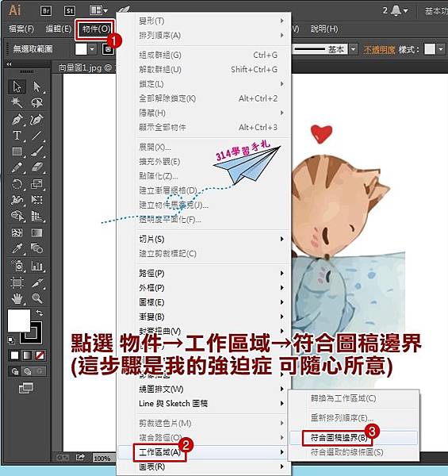Image resolution: width=448 pixels, height=476 pixels.
Task: Change the screen mode
Action: 26,388
